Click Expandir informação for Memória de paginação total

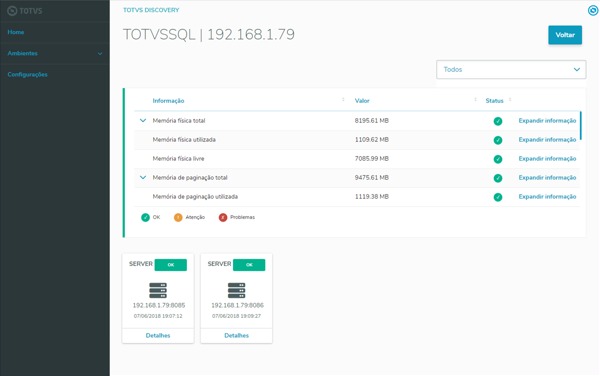pos(547,177)
